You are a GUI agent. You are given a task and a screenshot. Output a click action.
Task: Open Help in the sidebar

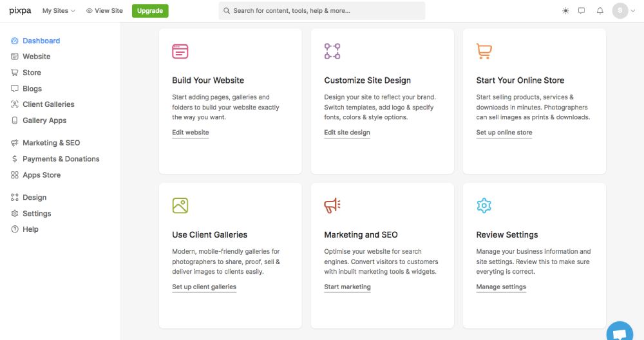pyautogui.click(x=30, y=229)
